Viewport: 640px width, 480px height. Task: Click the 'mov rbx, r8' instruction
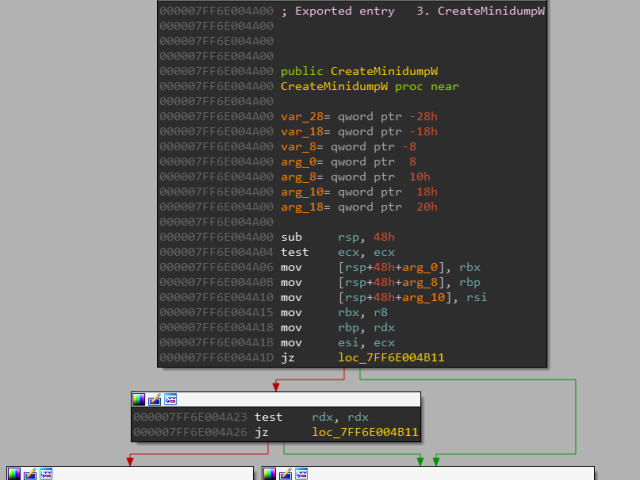334,313
